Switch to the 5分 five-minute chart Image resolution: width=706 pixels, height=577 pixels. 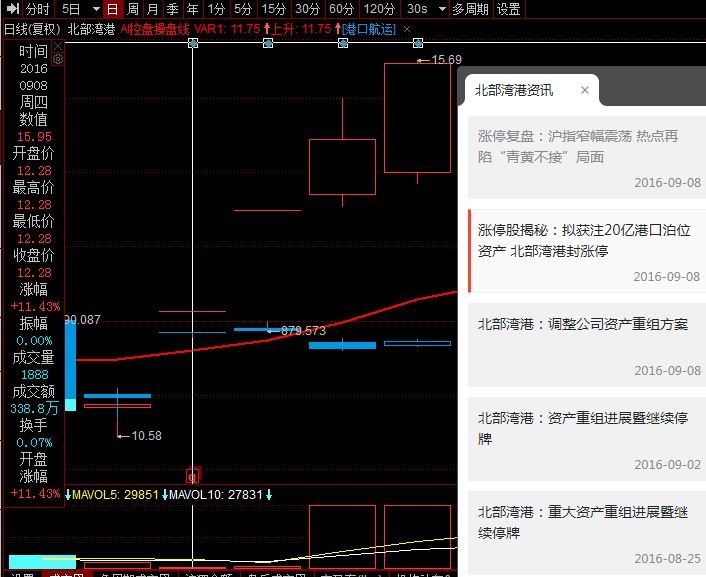coord(243,9)
